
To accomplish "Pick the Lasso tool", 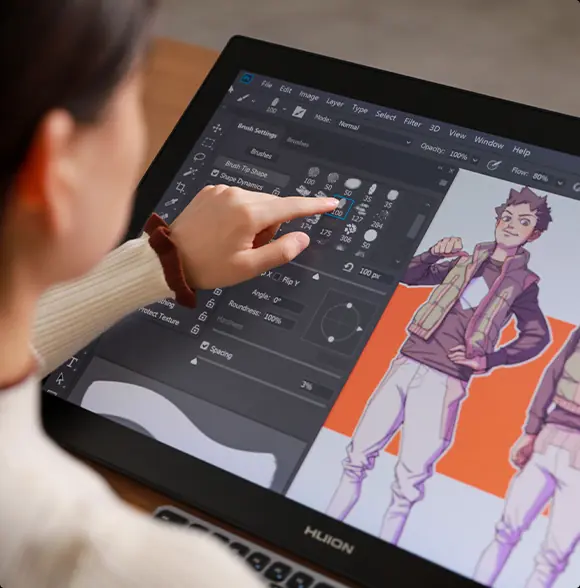I will click(x=199, y=157).
